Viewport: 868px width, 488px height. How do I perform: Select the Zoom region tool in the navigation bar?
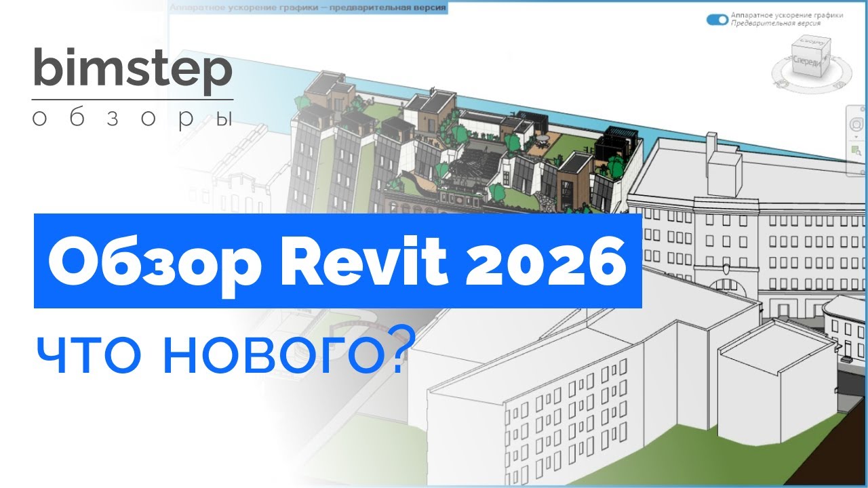[x=856, y=150]
